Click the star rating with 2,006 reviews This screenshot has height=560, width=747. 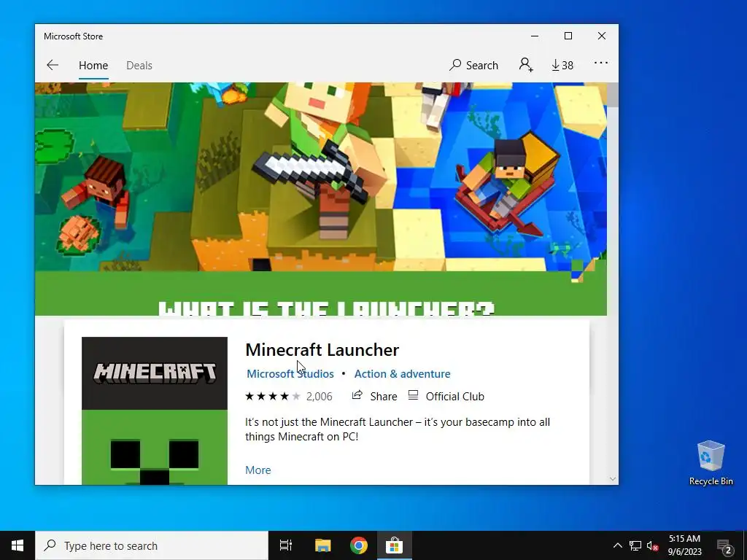pos(288,396)
